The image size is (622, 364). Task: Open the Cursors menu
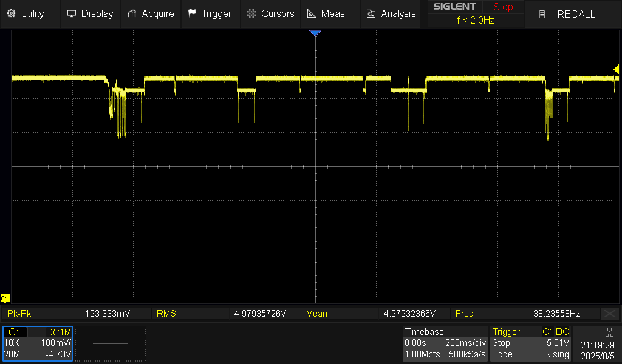[x=271, y=13]
